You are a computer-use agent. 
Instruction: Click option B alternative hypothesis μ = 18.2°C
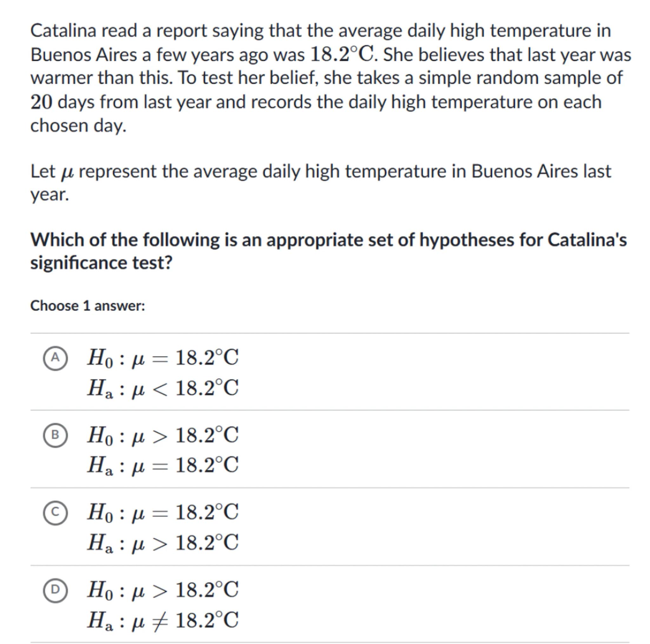pyautogui.click(x=163, y=465)
